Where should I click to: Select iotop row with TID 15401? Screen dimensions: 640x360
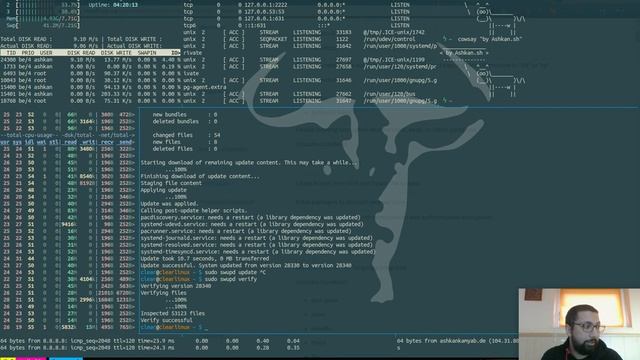90,94
